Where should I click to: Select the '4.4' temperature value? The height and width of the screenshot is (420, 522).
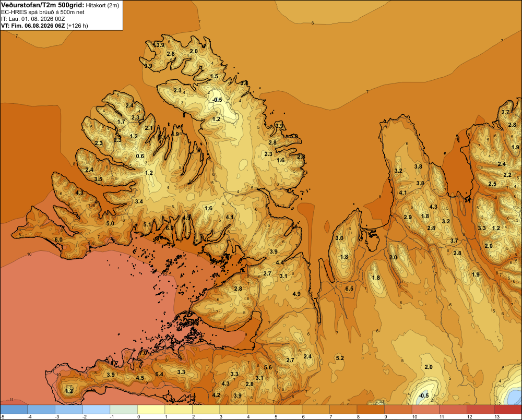[280, 262]
